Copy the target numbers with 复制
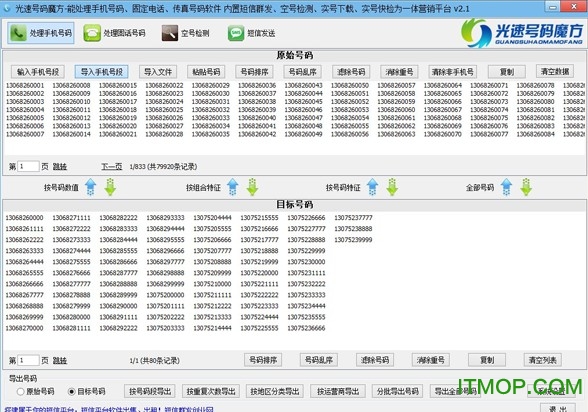The height and width of the screenshot is (412, 588). click(x=487, y=360)
